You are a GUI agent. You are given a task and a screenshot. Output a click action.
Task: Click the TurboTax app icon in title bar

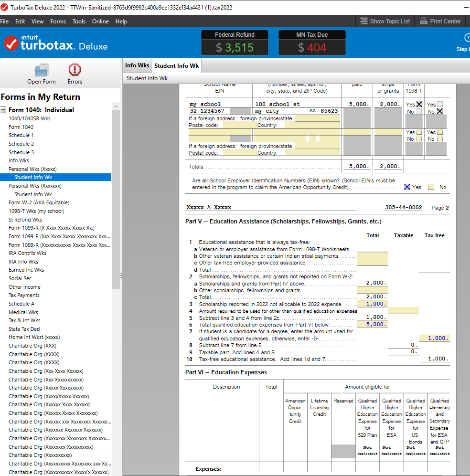tap(4, 7)
